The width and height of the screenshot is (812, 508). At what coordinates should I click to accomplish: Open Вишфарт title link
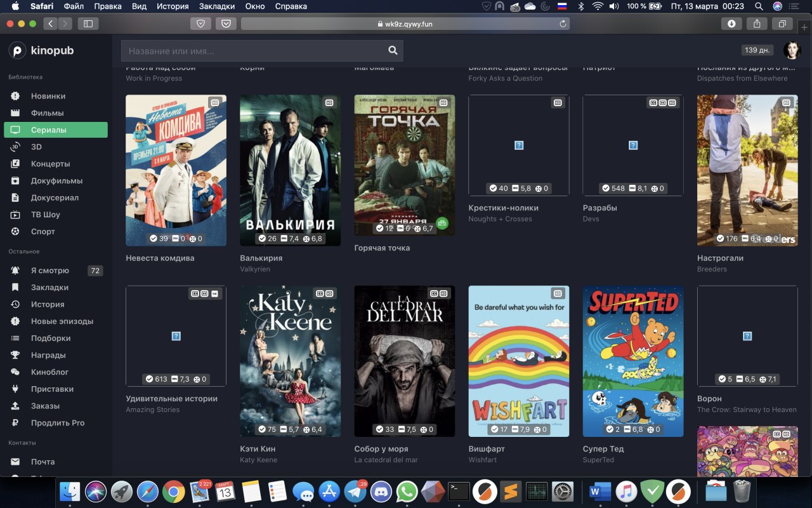point(487,448)
